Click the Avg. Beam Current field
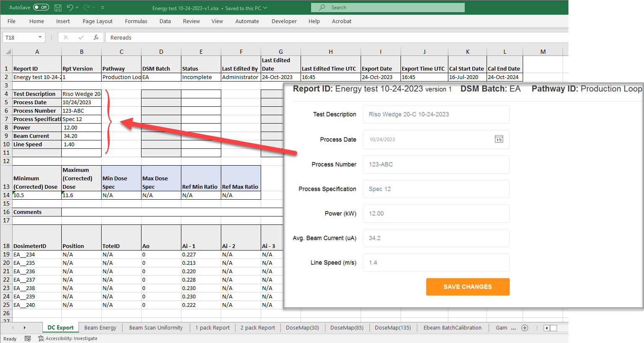Image resolution: width=644 pixels, height=343 pixels. click(x=436, y=238)
